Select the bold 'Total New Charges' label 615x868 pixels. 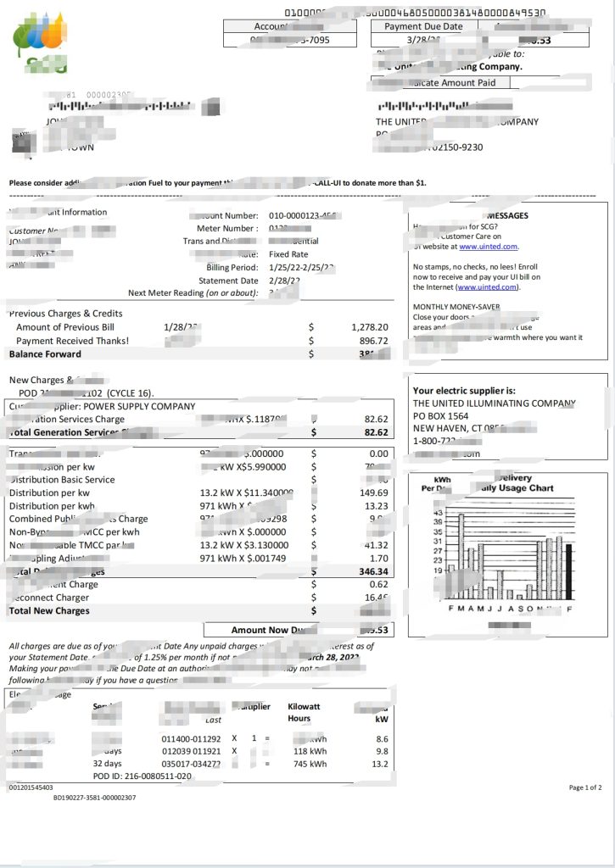49,611
